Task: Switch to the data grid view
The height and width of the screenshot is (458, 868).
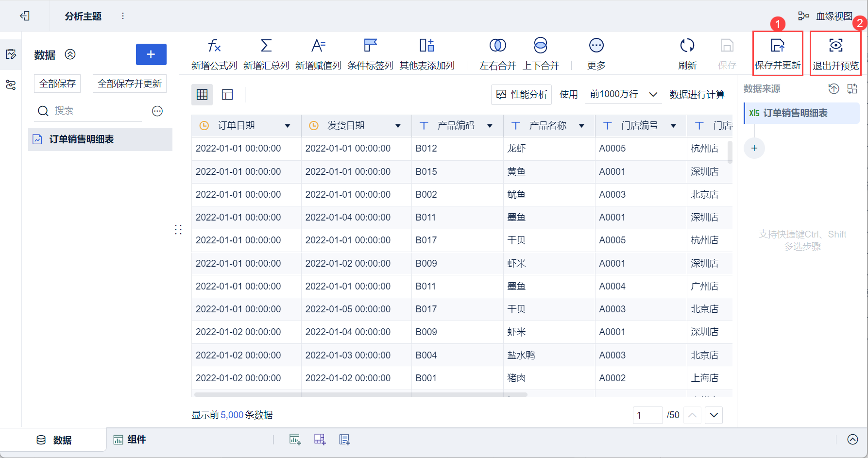Action: click(x=202, y=95)
